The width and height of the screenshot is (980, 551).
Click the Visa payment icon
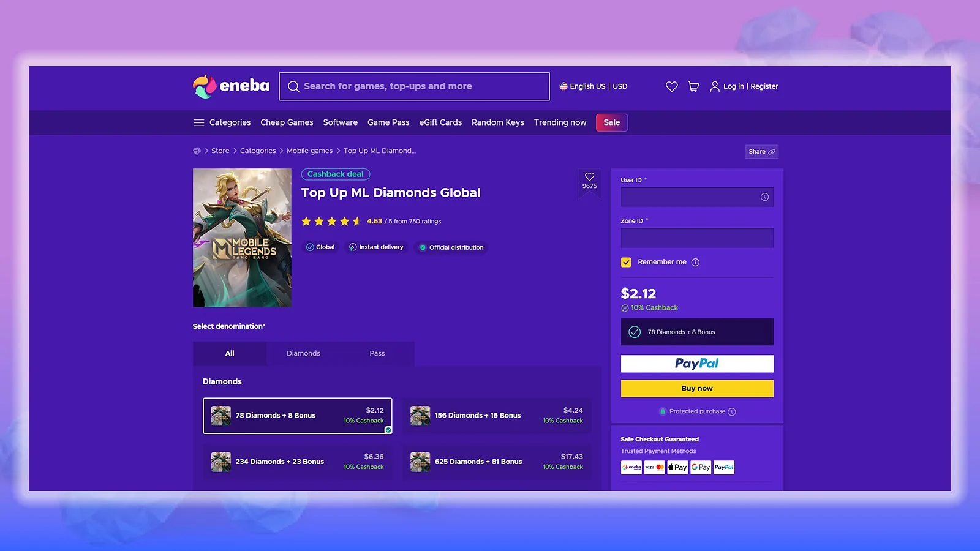point(650,468)
